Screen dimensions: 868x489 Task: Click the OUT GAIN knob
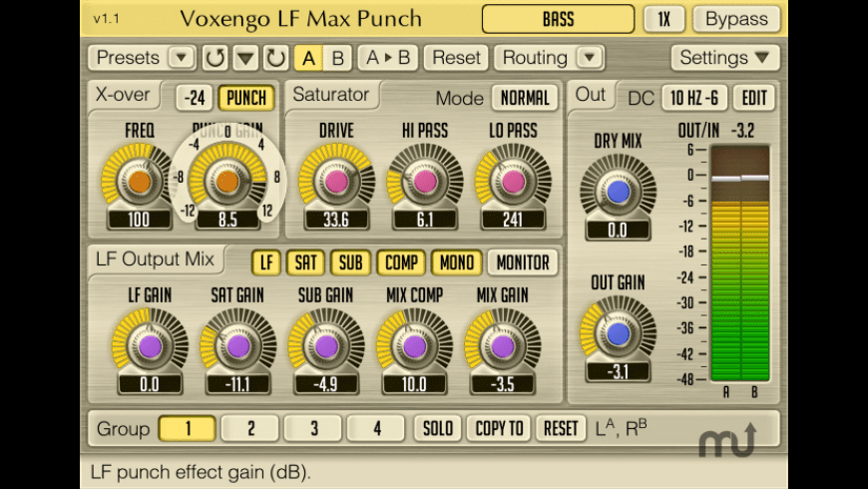[x=618, y=334]
